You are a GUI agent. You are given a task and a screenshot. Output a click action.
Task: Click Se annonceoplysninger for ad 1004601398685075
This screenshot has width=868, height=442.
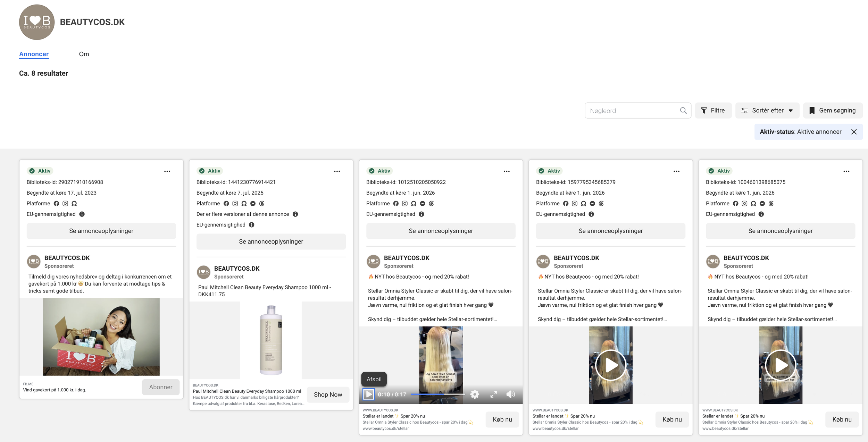(x=781, y=231)
